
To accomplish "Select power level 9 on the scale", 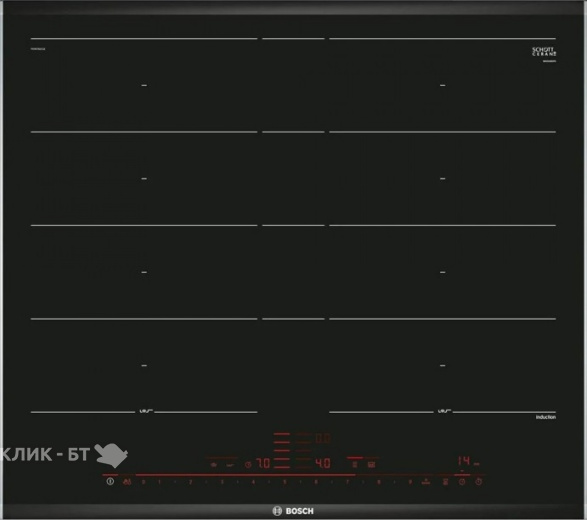I will pyautogui.click(x=410, y=482).
